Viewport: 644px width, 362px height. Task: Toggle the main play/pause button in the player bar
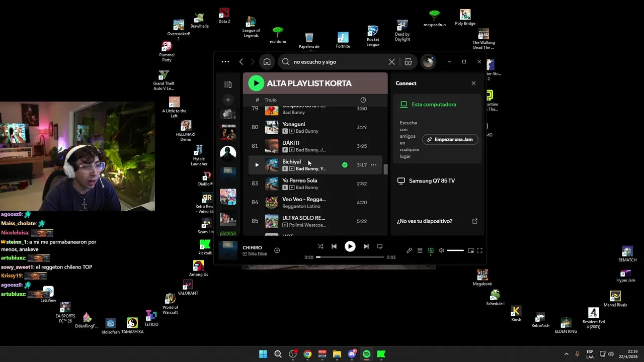pyautogui.click(x=350, y=246)
